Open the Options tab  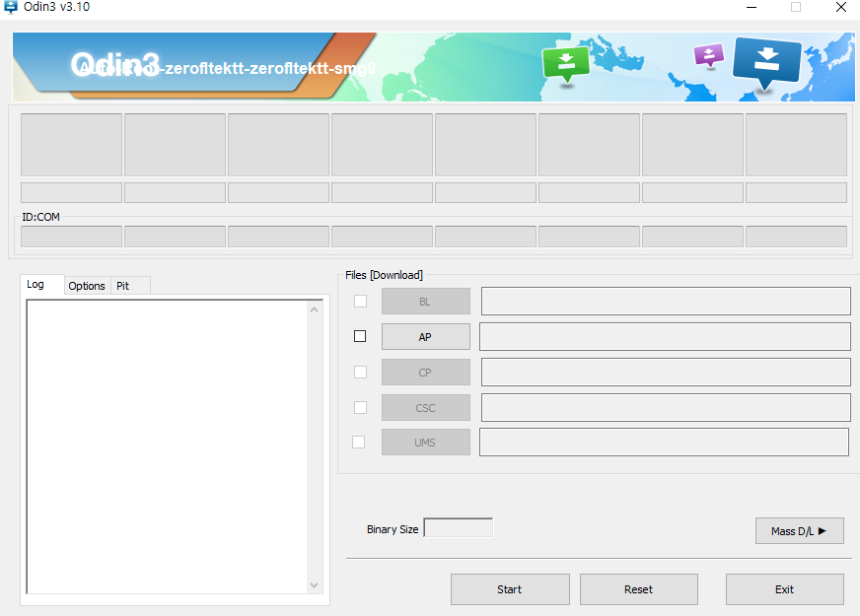(x=87, y=286)
